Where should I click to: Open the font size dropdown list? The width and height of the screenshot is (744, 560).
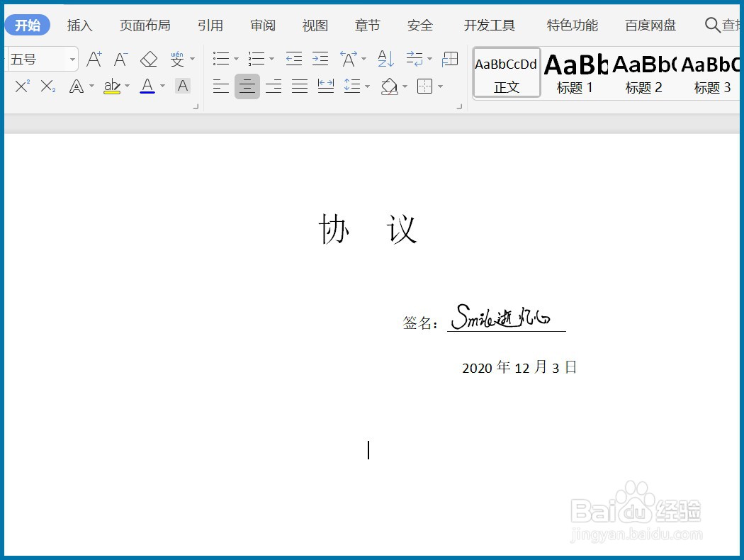point(72,59)
